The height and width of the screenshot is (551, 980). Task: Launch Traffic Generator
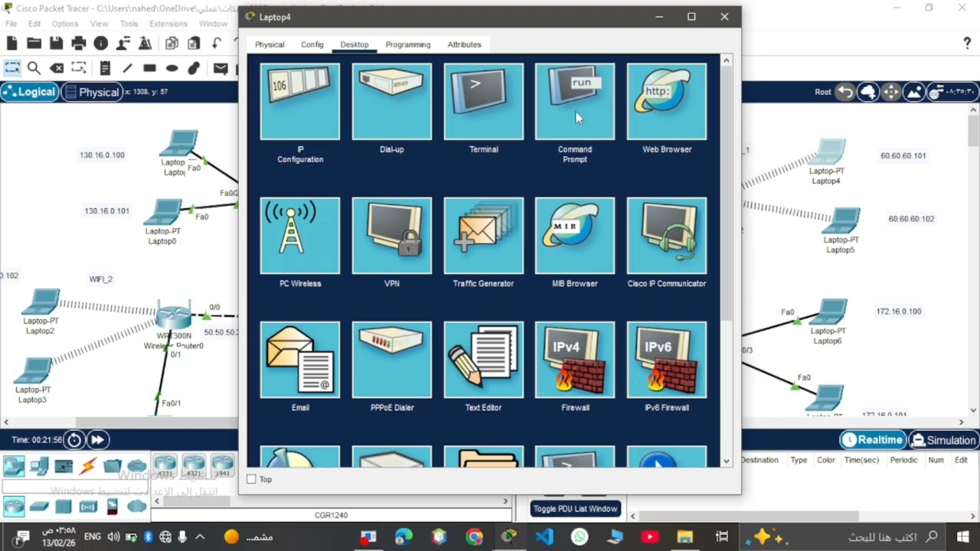tap(484, 236)
